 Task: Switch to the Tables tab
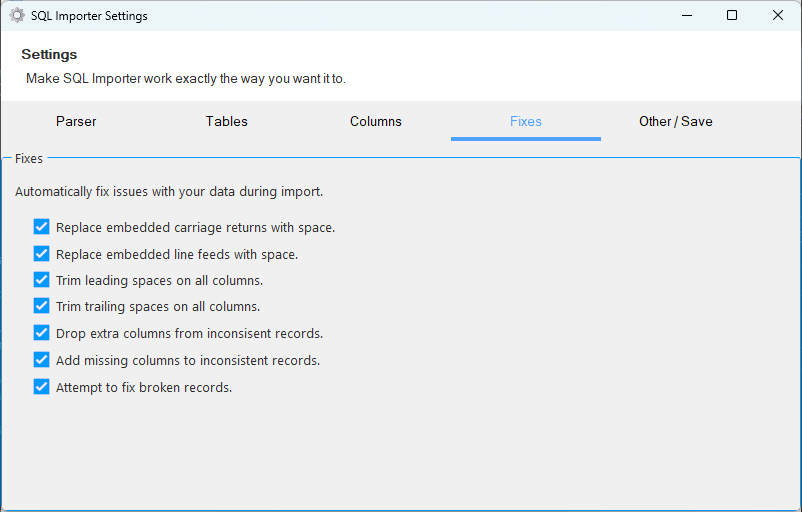click(x=226, y=121)
